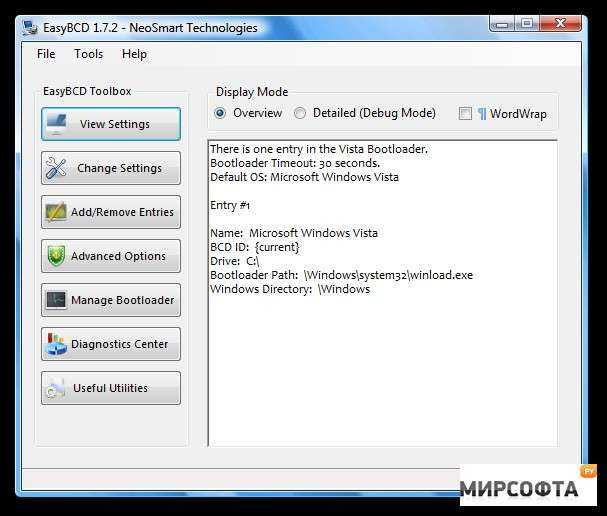Click 'There is one entry' first line
This screenshot has height=516, width=607.
click(319, 149)
